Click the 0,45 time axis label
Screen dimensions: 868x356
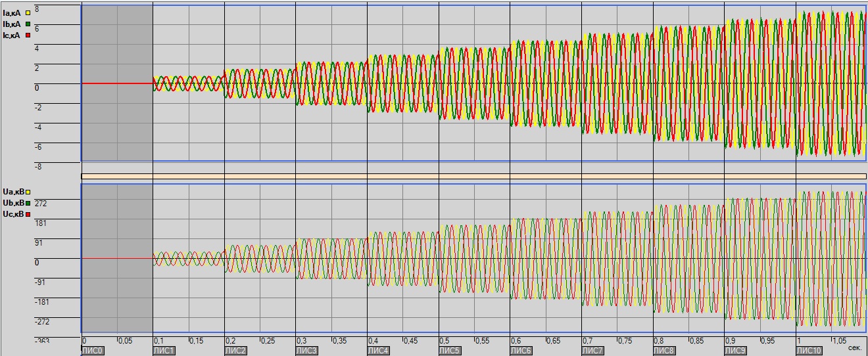click(411, 342)
